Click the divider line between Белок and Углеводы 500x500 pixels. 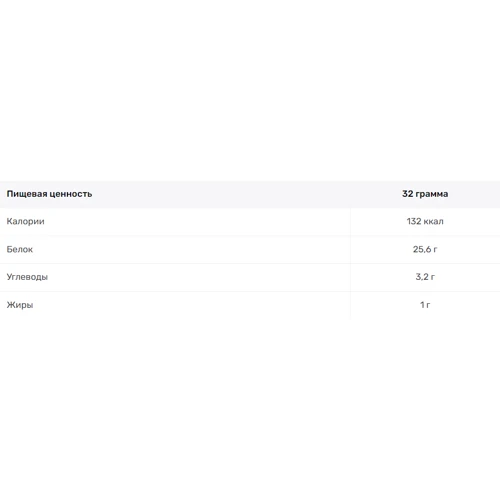[250, 263]
